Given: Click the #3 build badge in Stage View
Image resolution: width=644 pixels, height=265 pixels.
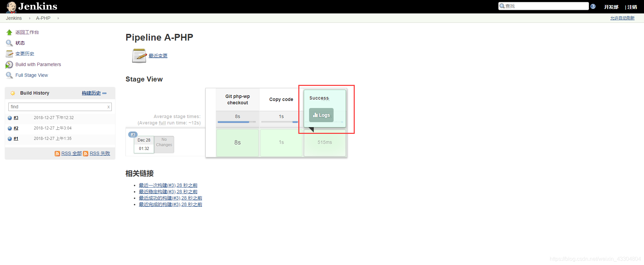Looking at the screenshot, I should coord(133,135).
